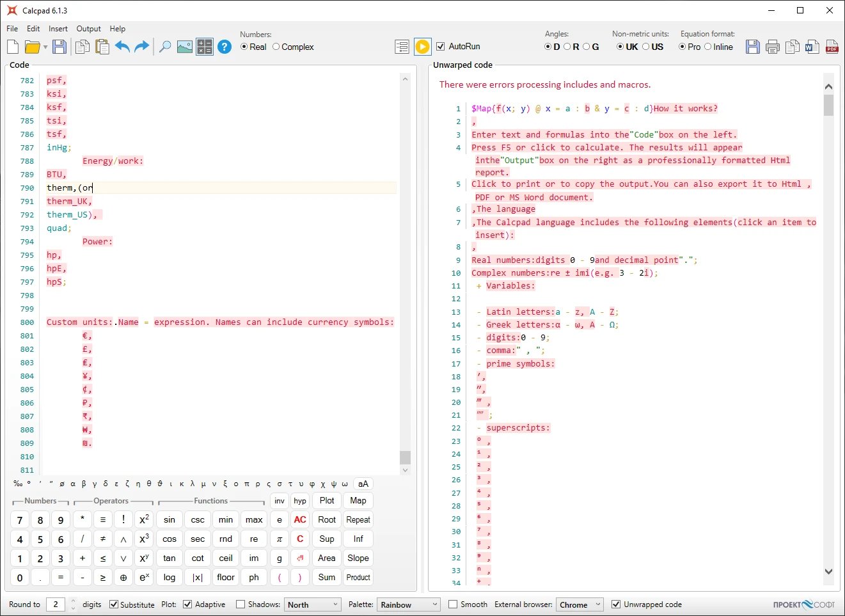The image size is (845, 616).
Task: Print the output with printer icon
Action: [x=773, y=47]
